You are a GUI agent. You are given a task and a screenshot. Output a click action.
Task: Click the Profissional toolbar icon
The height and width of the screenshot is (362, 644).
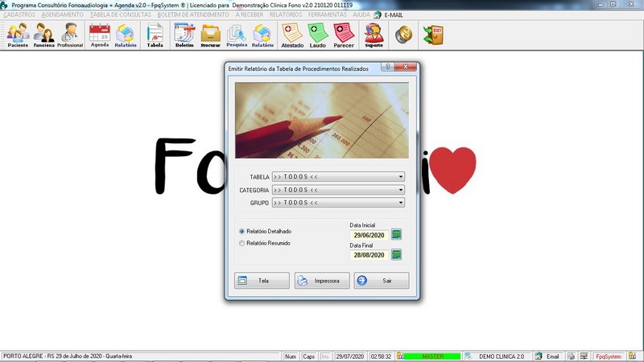point(71,35)
